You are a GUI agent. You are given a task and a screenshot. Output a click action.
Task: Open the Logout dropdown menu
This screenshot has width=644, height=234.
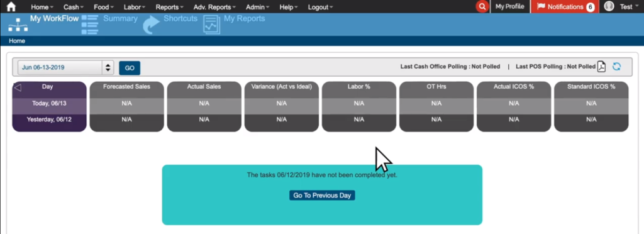point(320,7)
